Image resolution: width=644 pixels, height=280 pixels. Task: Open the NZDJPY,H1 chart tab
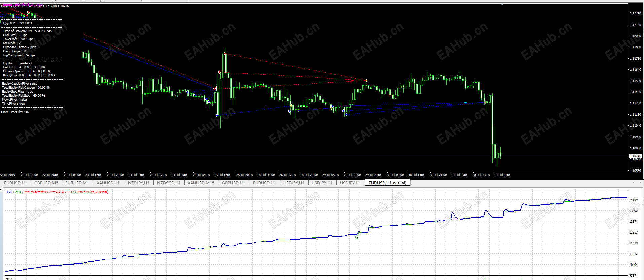[x=138, y=183]
